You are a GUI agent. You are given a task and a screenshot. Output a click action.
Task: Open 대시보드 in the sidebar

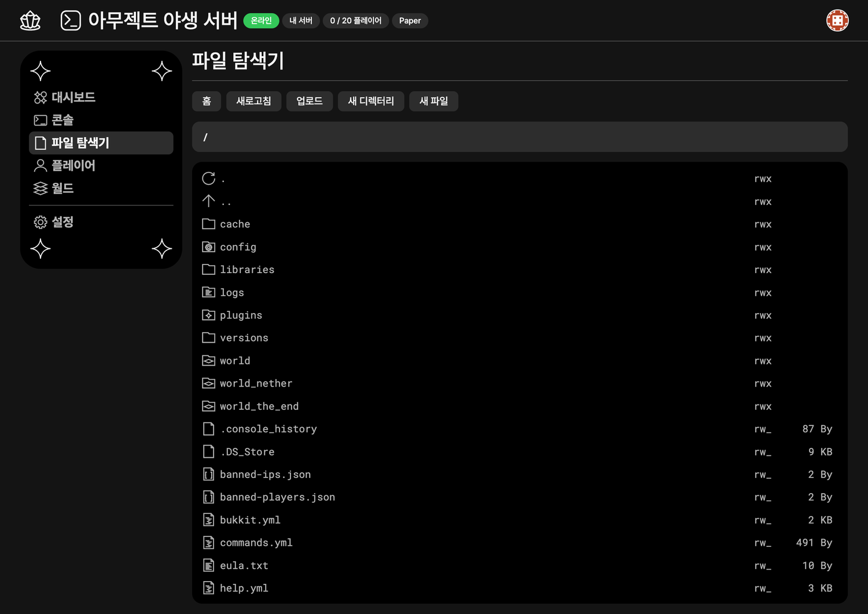(65, 97)
